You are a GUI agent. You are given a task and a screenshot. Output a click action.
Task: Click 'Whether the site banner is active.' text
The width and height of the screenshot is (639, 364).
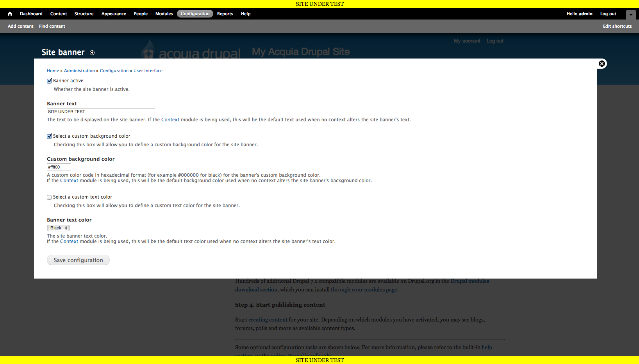coord(92,89)
